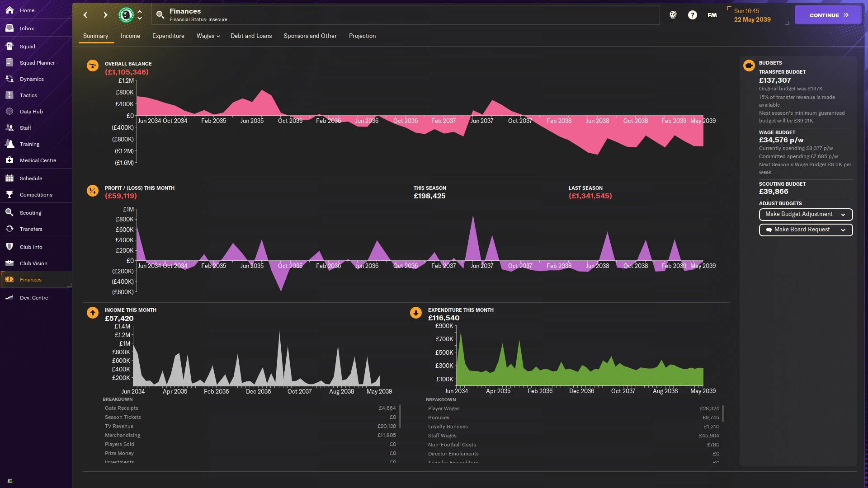Screen dimensions: 868x488
Task: Open the Tactics sidebar icon
Action: (x=9, y=95)
